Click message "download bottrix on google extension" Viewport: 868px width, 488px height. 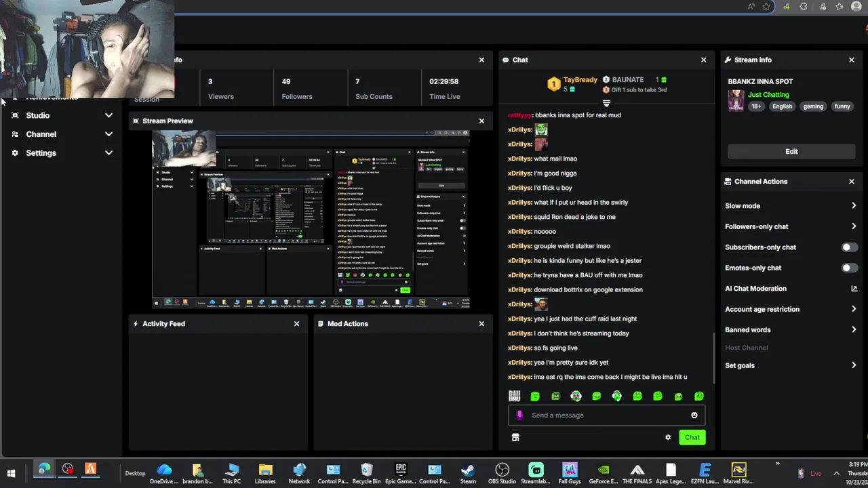point(588,289)
